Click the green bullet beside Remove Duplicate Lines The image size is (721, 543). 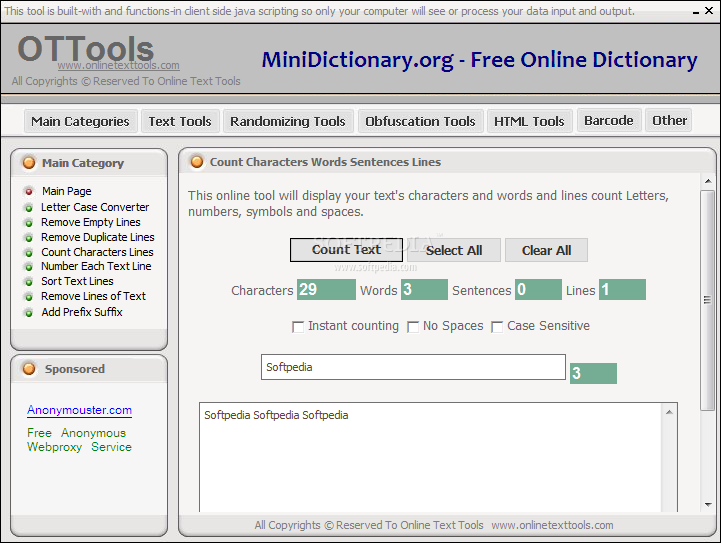coord(29,238)
